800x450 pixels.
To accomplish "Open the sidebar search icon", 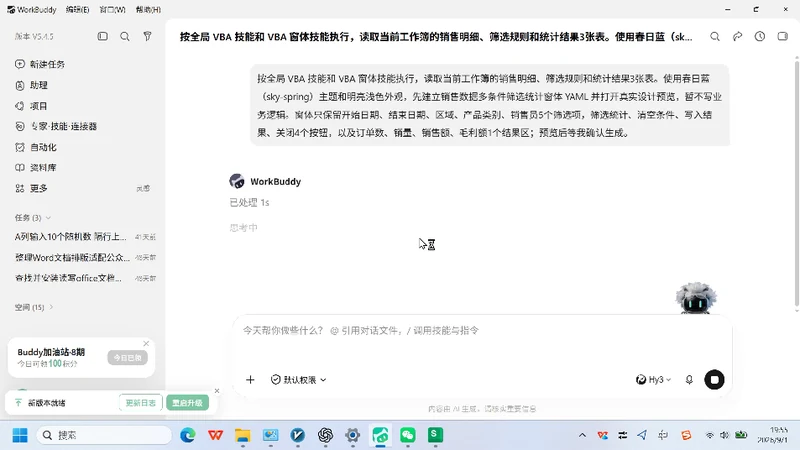I will tap(124, 36).
